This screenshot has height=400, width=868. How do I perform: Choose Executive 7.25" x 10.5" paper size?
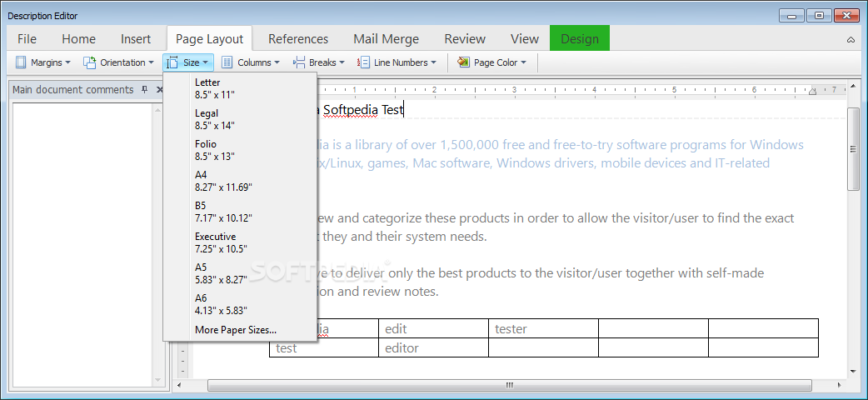pos(240,242)
